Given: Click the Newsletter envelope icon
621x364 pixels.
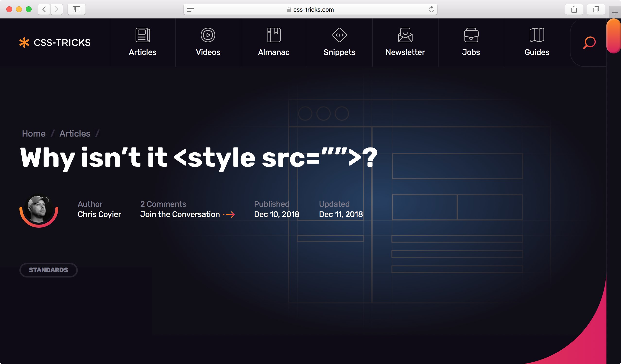Looking at the screenshot, I should [x=405, y=35].
